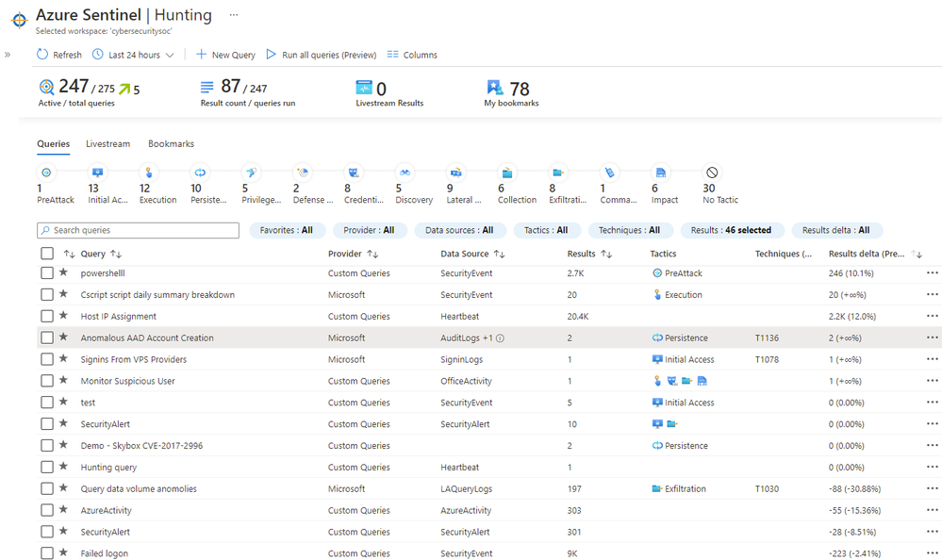Sort by the Query column header
Screen dimensions: 942x560
coord(101,255)
